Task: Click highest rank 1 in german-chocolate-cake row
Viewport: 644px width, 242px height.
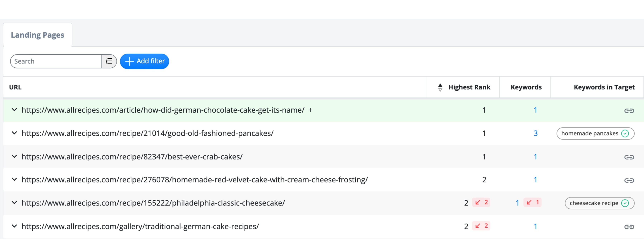Action: point(484,110)
